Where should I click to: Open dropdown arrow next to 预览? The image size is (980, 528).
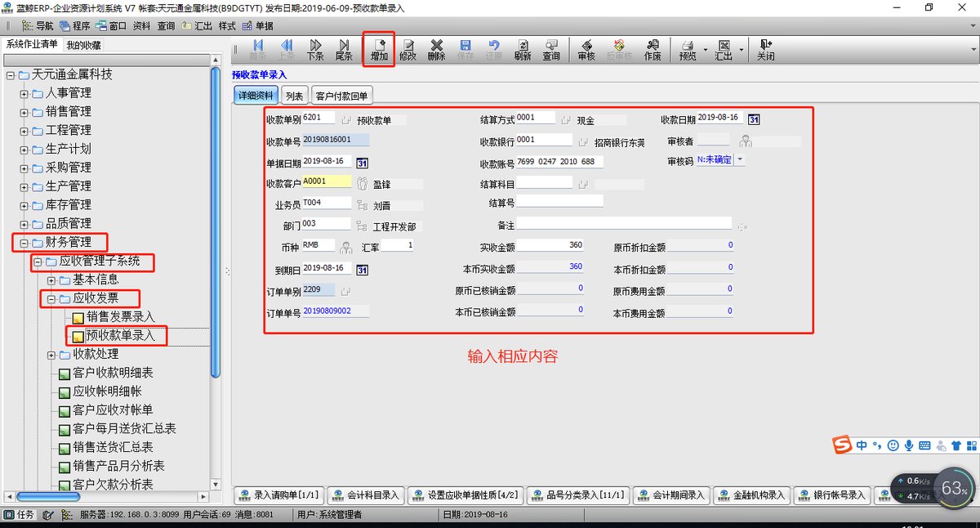point(704,50)
